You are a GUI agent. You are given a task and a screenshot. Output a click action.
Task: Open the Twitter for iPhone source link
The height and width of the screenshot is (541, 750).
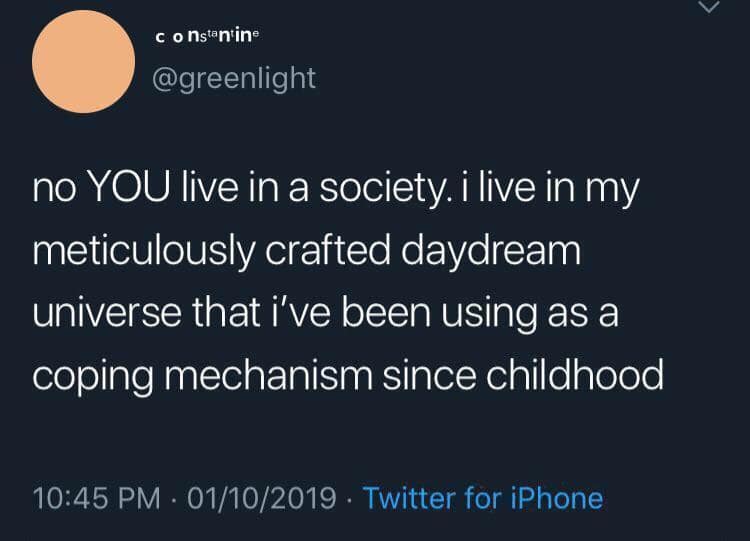[x=482, y=497]
